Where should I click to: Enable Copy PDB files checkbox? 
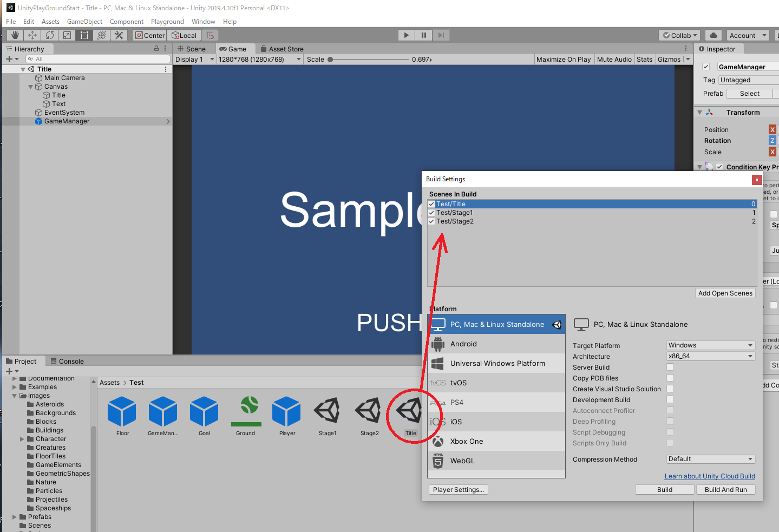(670, 378)
